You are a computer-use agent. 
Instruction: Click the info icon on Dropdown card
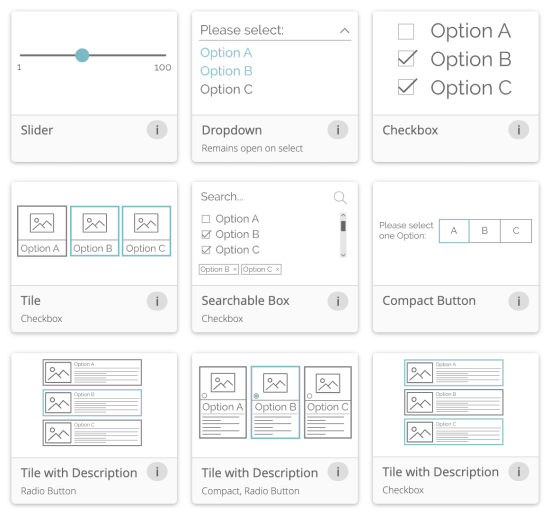click(x=337, y=130)
